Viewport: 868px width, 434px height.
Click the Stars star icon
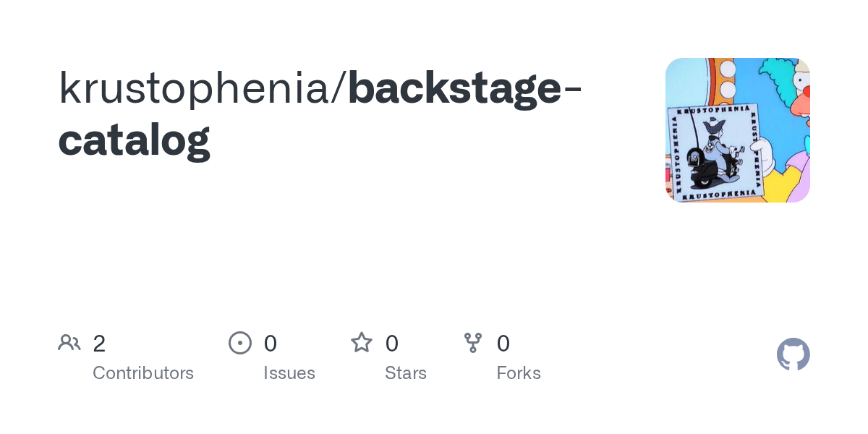[x=362, y=342]
